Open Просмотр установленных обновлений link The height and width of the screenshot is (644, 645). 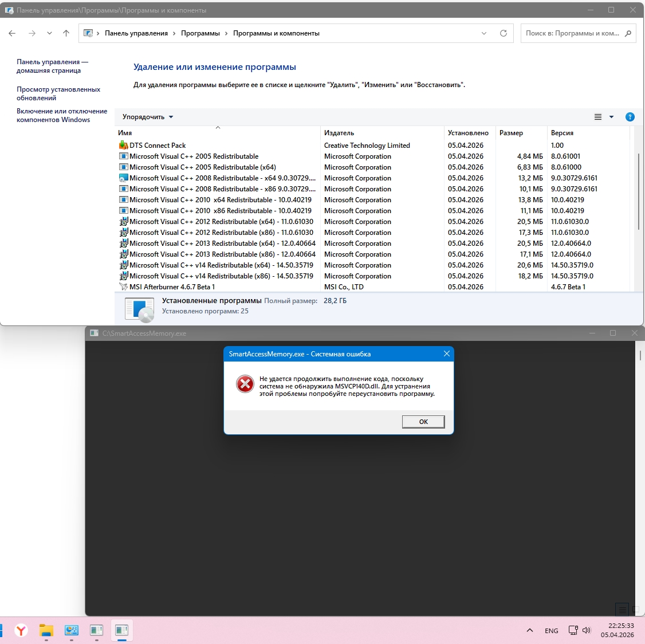pos(58,94)
